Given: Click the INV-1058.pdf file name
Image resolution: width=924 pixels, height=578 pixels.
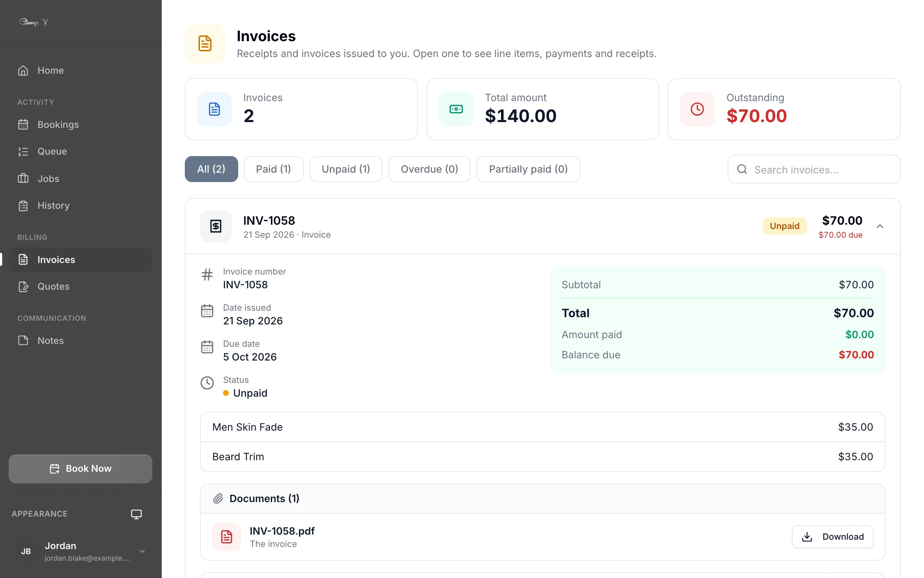Looking at the screenshot, I should tap(282, 531).
